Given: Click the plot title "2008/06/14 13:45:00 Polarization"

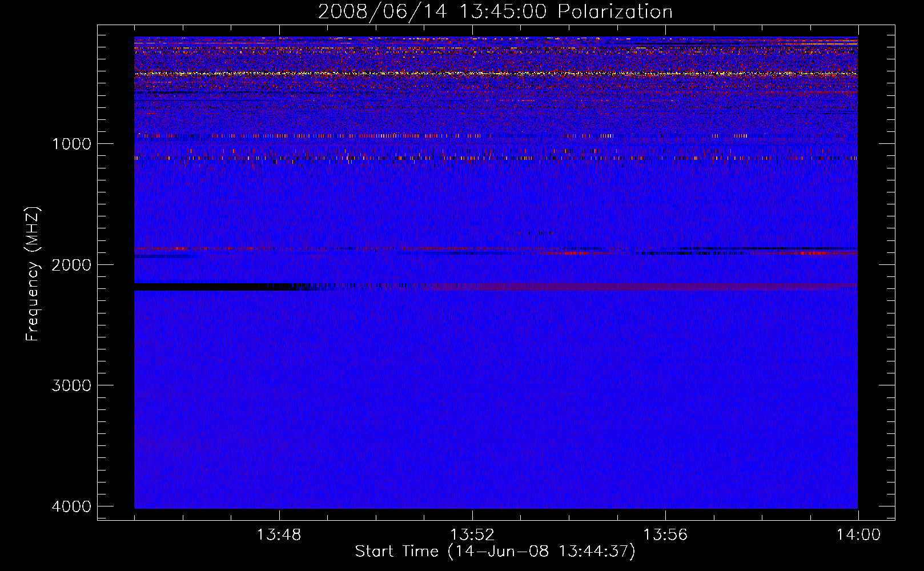Looking at the screenshot, I should [x=495, y=12].
